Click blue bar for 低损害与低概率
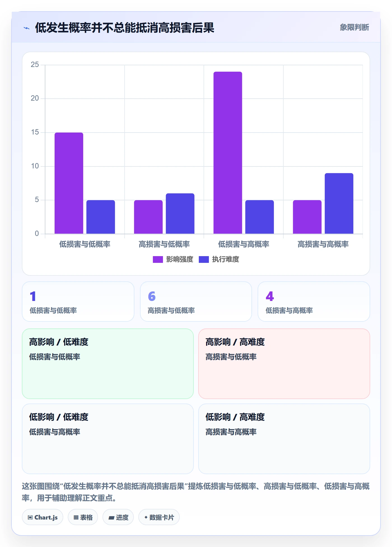The width and height of the screenshot is (392, 547). pyautogui.click(x=101, y=217)
